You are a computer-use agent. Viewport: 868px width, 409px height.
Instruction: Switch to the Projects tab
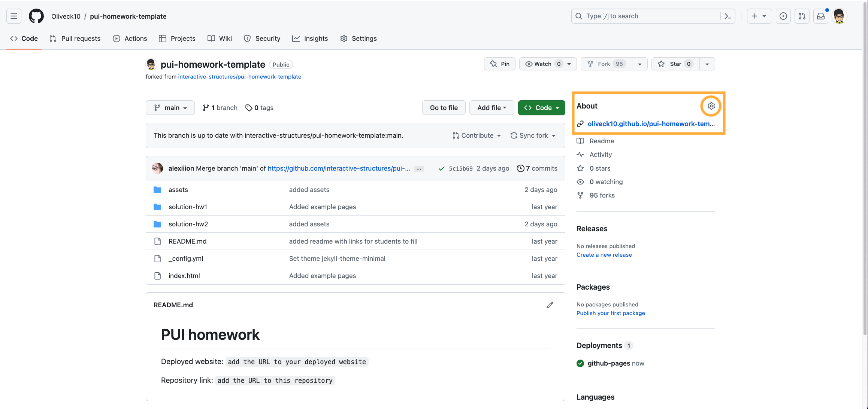coord(177,39)
